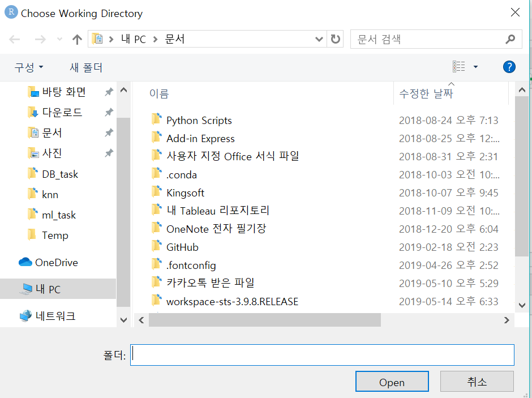
Task: Open the recent locations dropdown arrow
Action: point(60,40)
